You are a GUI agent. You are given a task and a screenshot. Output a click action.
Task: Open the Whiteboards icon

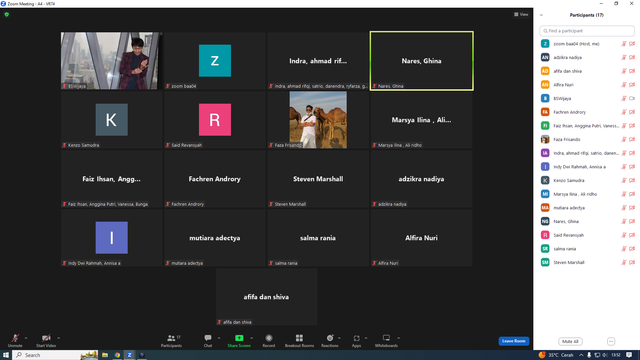click(386, 338)
